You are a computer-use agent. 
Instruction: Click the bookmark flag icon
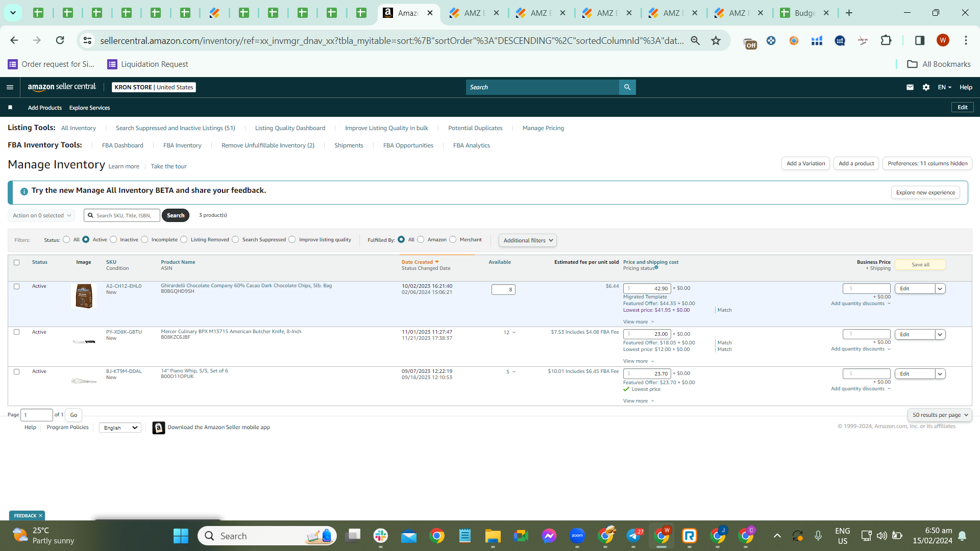10,108
